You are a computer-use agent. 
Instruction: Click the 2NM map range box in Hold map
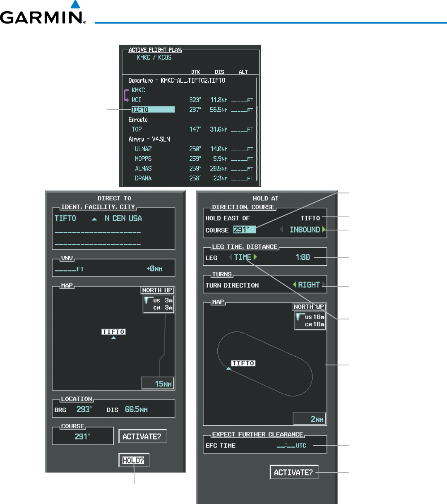point(309,419)
